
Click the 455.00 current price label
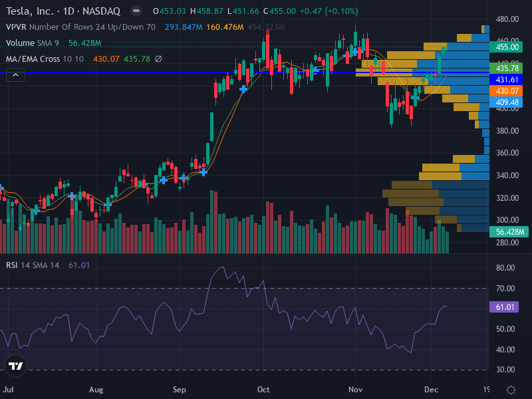click(x=507, y=47)
